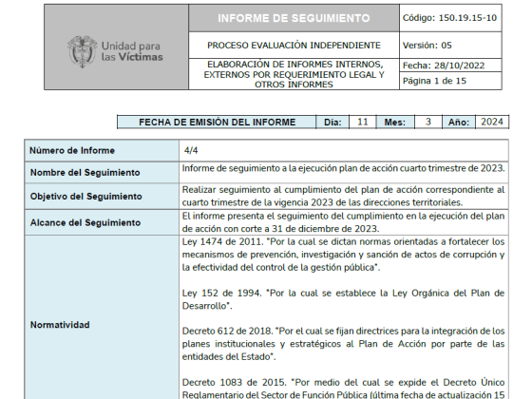Click the Mes value 3 field
The height and width of the screenshot is (399, 532).
[428, 122]
